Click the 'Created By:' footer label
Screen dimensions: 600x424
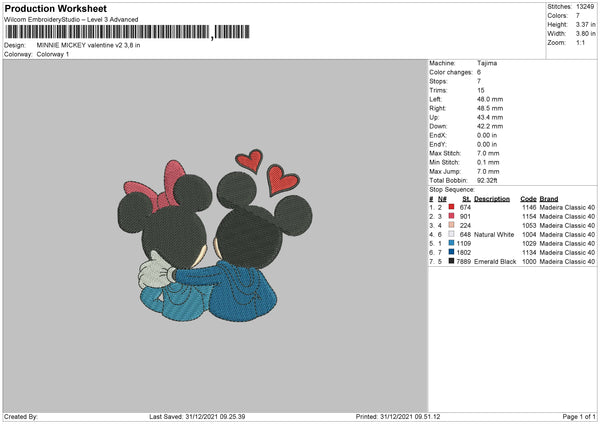21,416
